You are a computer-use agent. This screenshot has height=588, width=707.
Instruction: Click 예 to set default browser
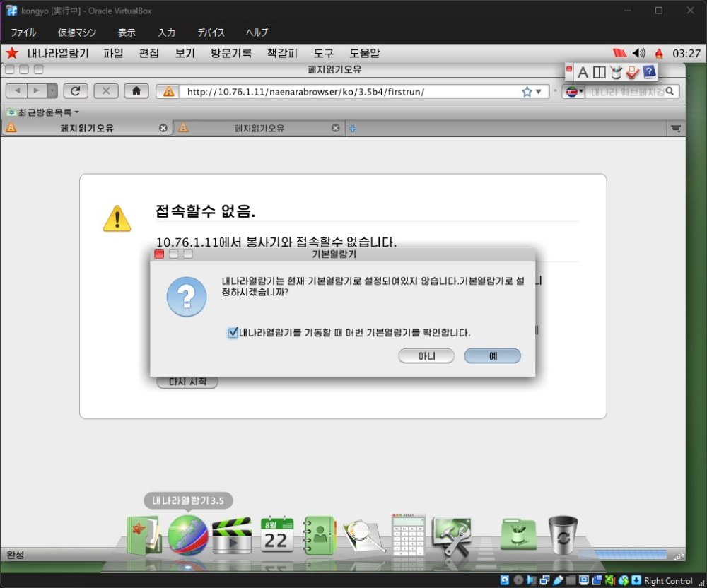tap(492, 356)
